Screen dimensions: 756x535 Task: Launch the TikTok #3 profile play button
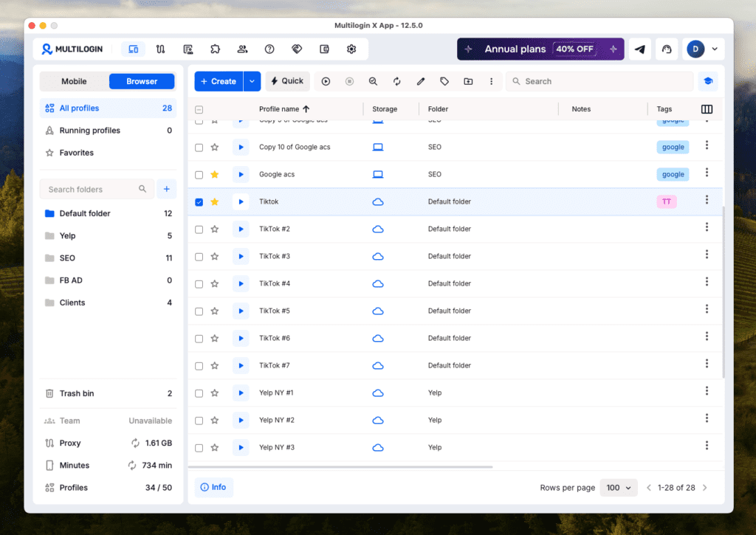click(x=241, y=256)
